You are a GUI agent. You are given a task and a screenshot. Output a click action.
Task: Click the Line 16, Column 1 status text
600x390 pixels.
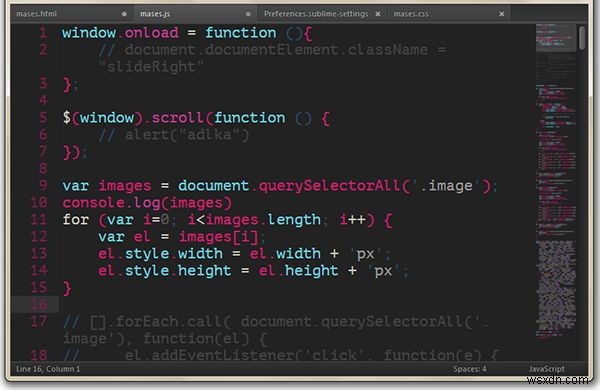click(48, 369)
